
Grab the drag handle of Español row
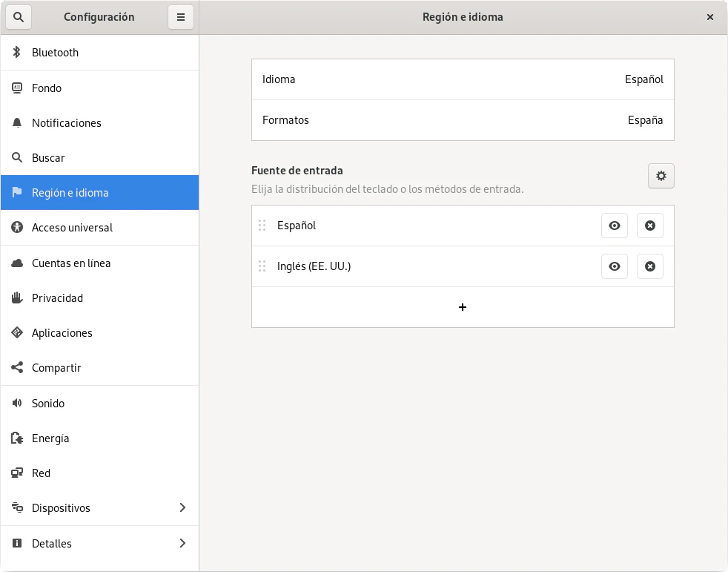coord(262,226)
